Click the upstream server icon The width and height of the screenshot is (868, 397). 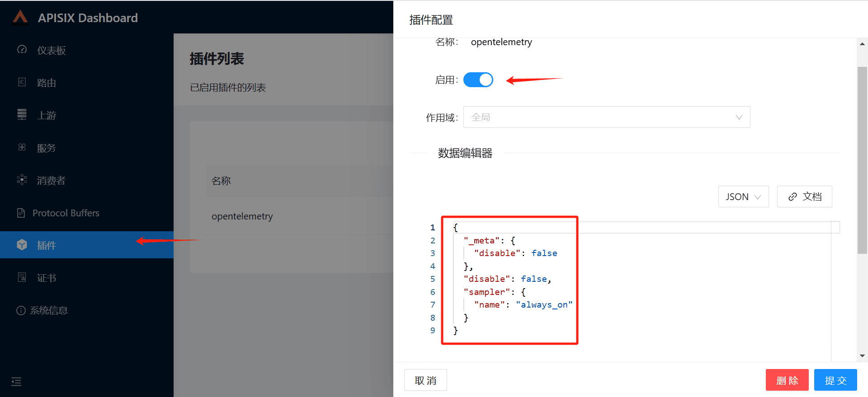[x=22, y=115]
